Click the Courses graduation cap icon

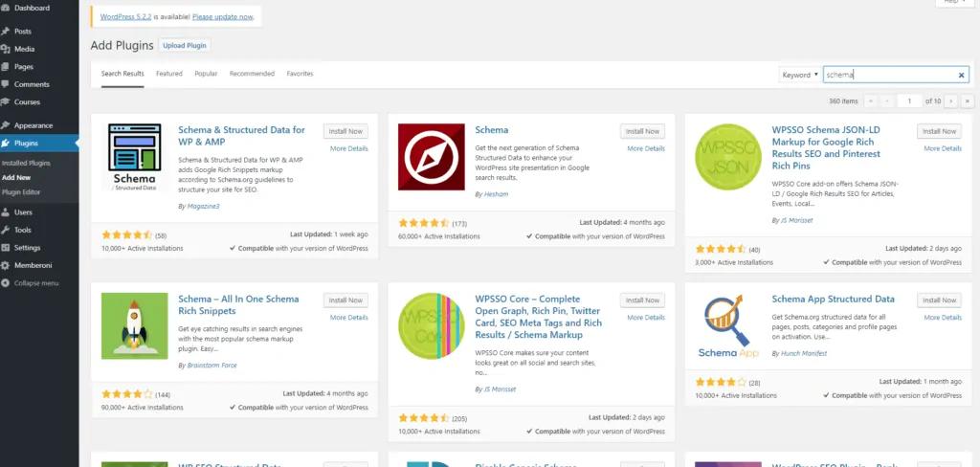[x=5, y=101]
